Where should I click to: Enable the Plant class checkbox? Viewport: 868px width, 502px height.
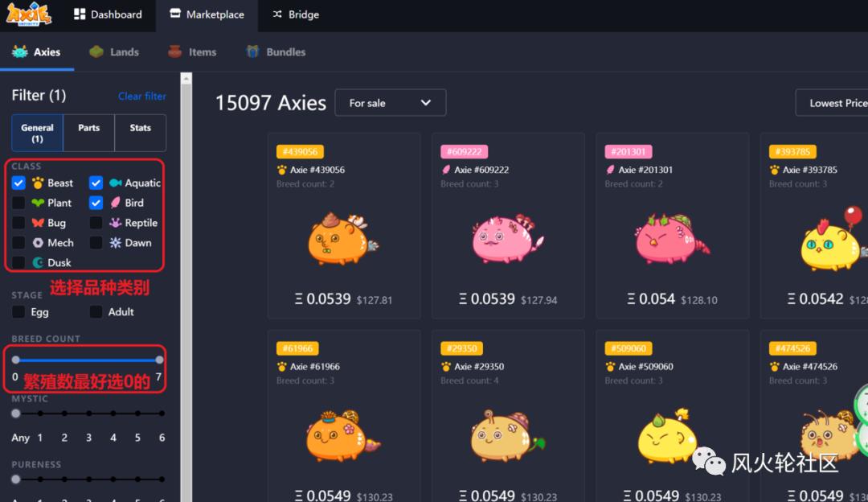(18, 203)
